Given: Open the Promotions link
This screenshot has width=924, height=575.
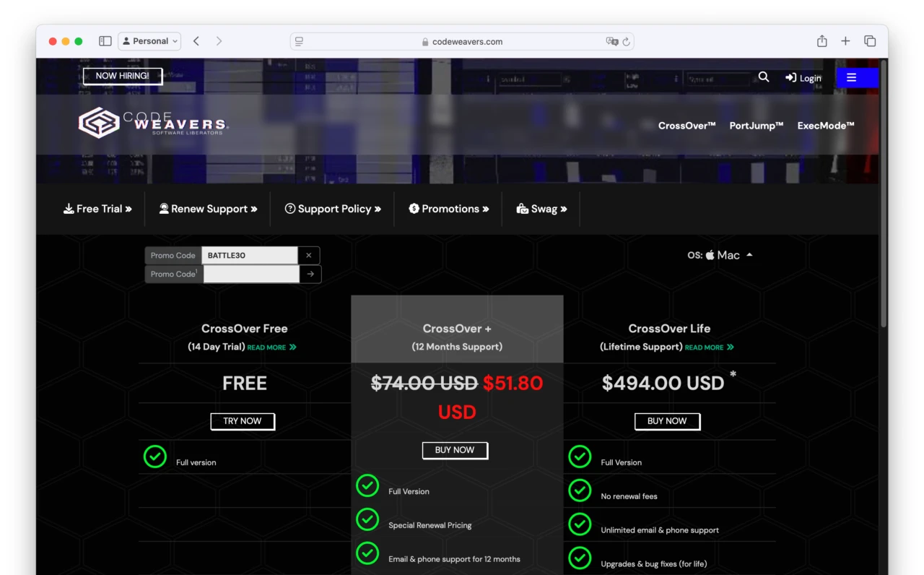Looking at the screenshot, I should pyautogui.click(x=448, y=209).
